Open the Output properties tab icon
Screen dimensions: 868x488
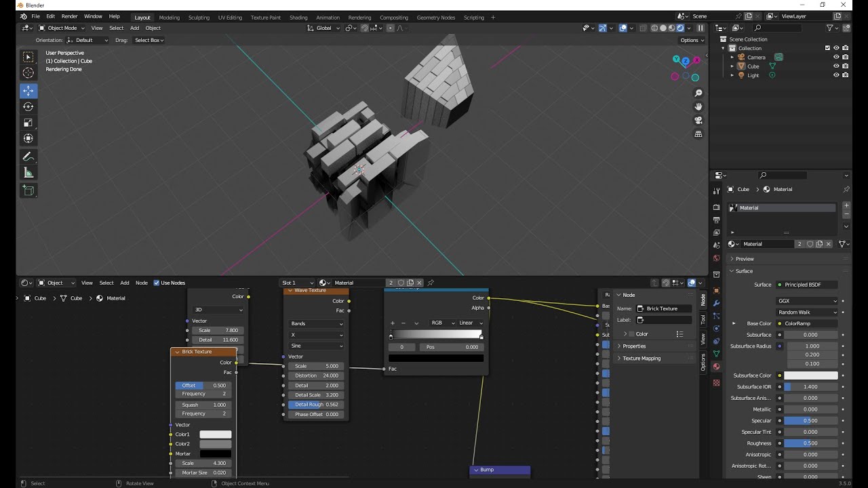pos(716,220)
